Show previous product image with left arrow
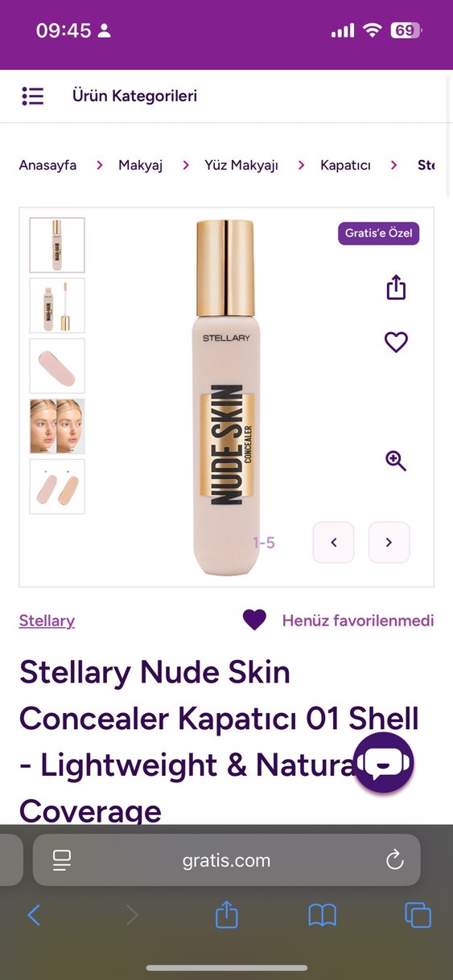Image resolution: width=453 pixels, height=980 pixels. 334,543
